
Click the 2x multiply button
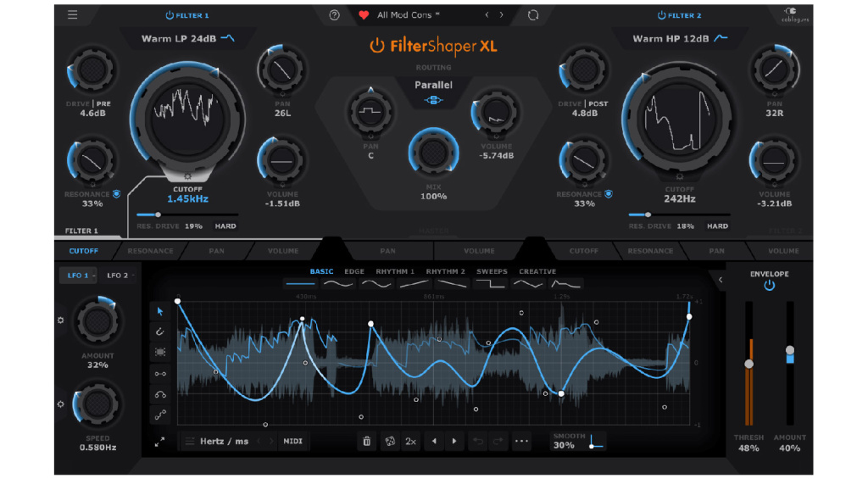click(x=411, y=441)
